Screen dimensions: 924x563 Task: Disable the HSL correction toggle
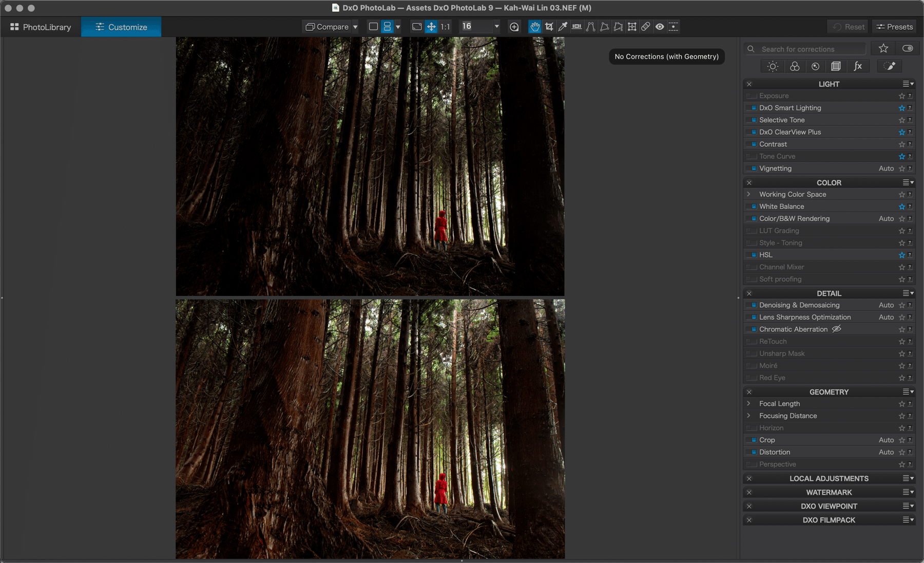(752, 255)
